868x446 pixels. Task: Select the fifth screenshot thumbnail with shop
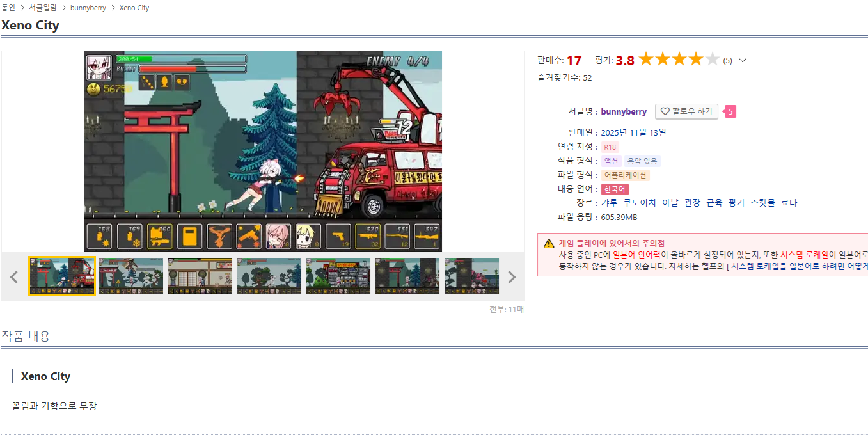click(338, 276)
